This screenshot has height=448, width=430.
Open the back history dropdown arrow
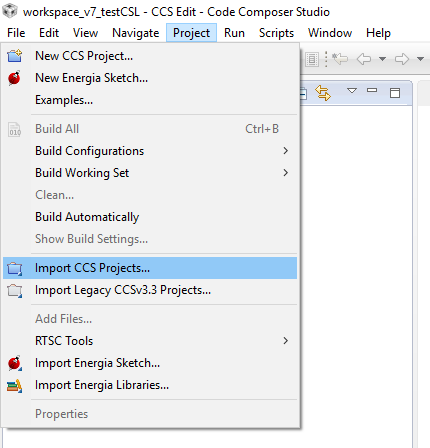pos(382,59)
